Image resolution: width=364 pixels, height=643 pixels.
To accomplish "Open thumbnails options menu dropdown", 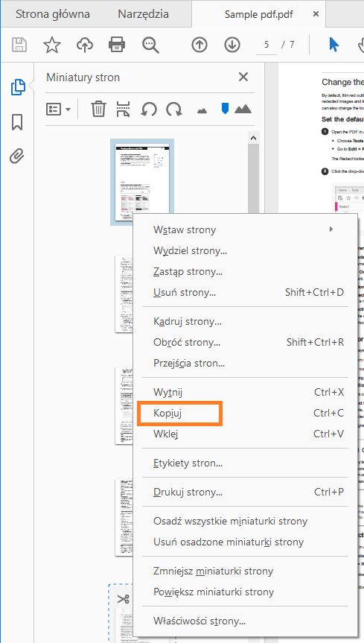I will [x=59, y=110].
